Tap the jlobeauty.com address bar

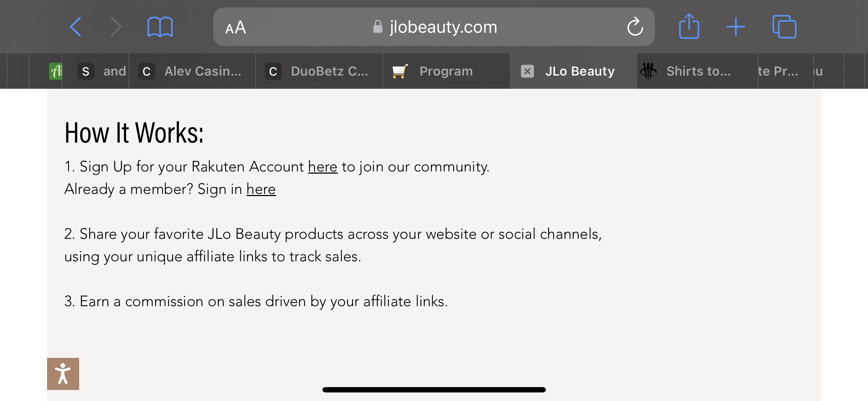[434, 27]
